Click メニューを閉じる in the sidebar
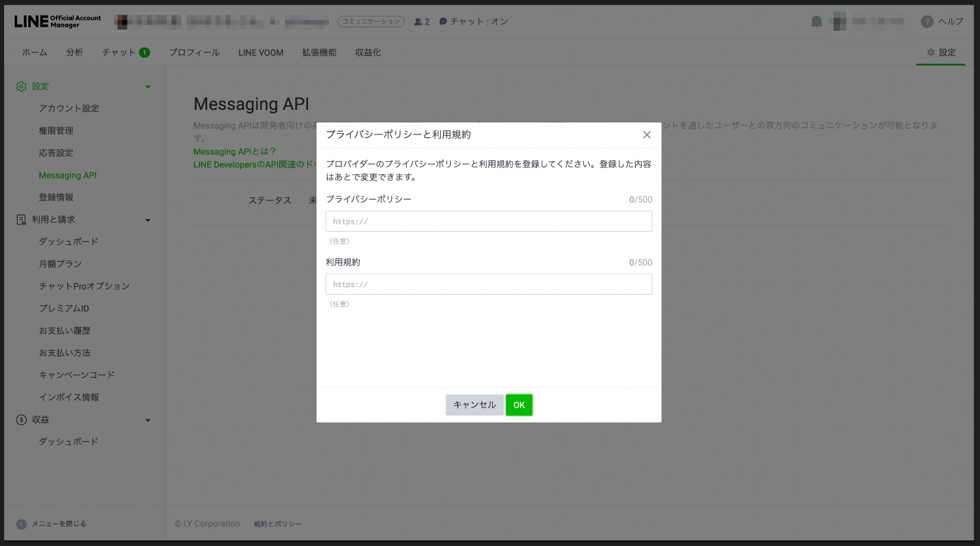Viewport: 980px width, 546px height. tap(59, 524)
